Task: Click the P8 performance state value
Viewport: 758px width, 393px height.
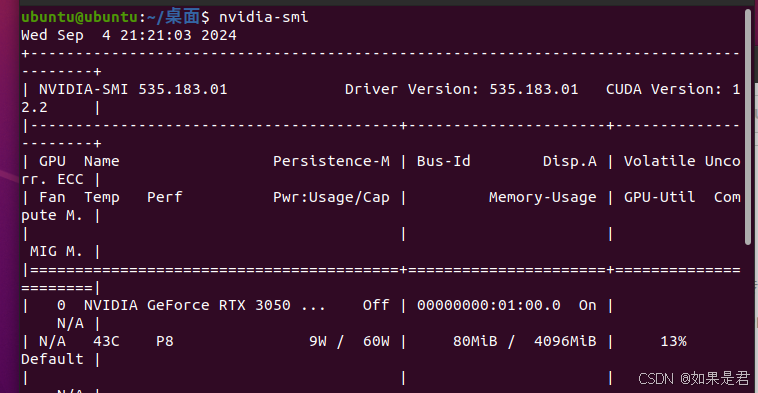Action: click(x=165, y=341)
